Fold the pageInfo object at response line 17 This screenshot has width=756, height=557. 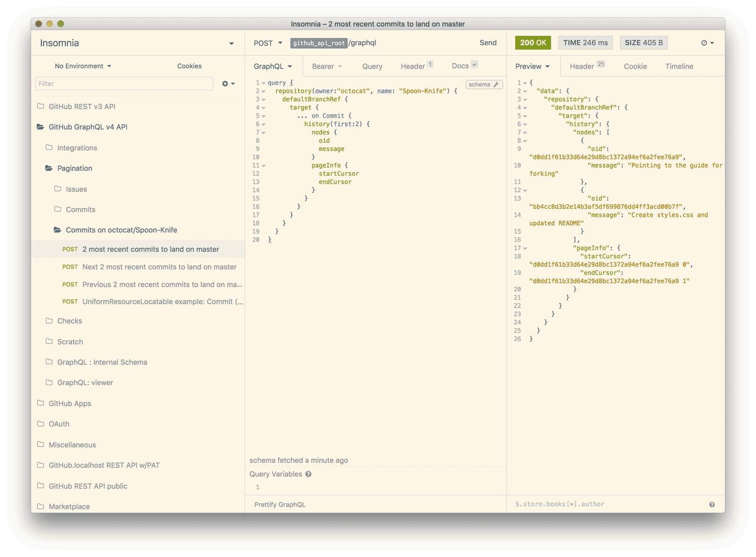(x=525, y=249)
